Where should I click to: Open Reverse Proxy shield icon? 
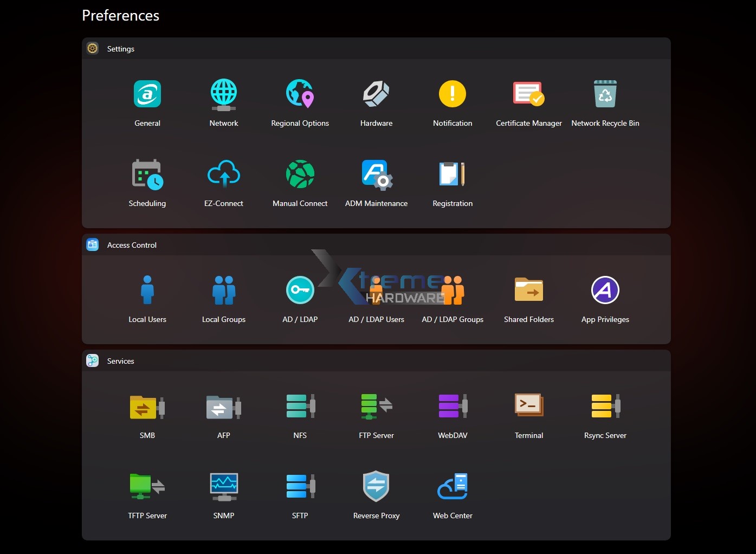pyautogui.click(x=376, y=487)
